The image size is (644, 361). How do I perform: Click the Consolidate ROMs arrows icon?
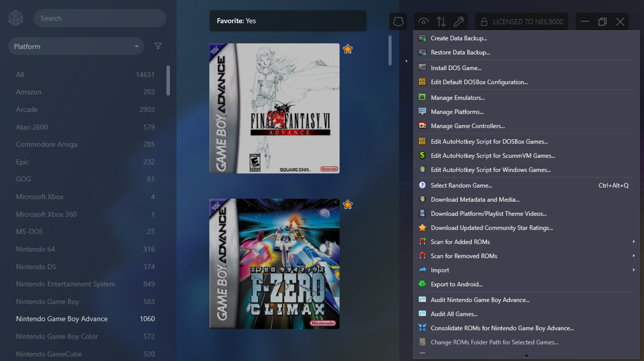[x=422, y=328]
